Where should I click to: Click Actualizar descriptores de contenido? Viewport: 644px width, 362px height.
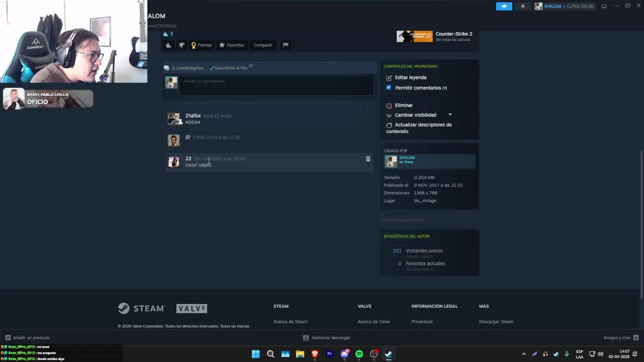tap(419, 128)
